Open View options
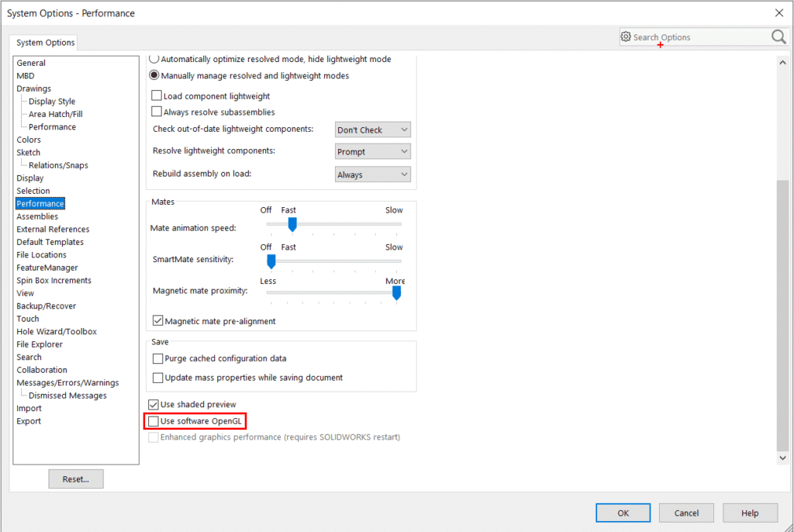This screenshot has height=532, width=794. (25, 293)
